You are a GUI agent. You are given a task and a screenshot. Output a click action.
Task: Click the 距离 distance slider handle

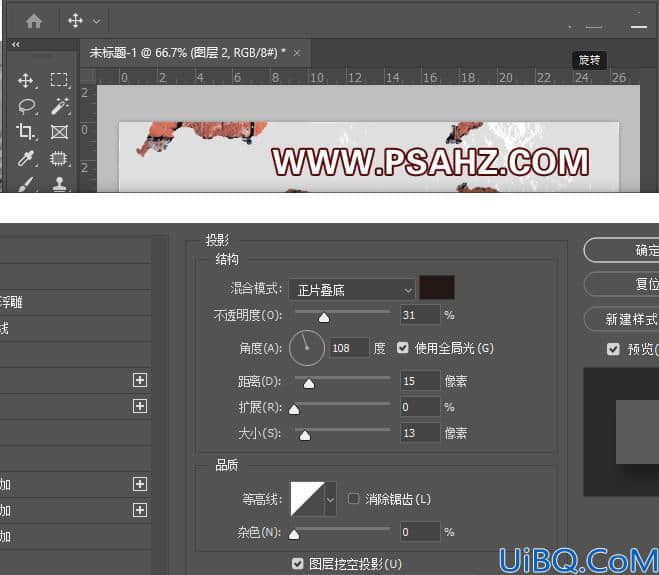click(309, 384)
